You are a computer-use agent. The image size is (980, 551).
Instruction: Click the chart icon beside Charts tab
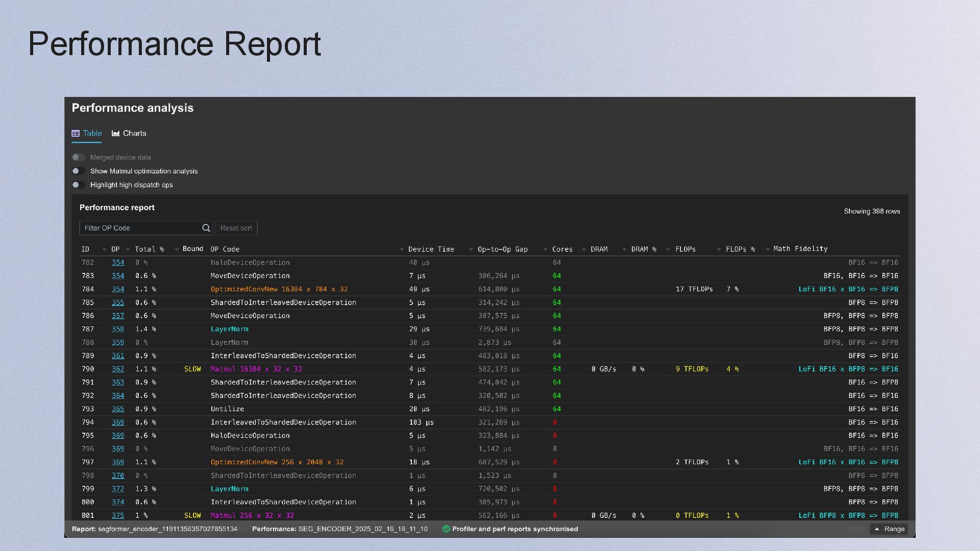pos(116,134)
